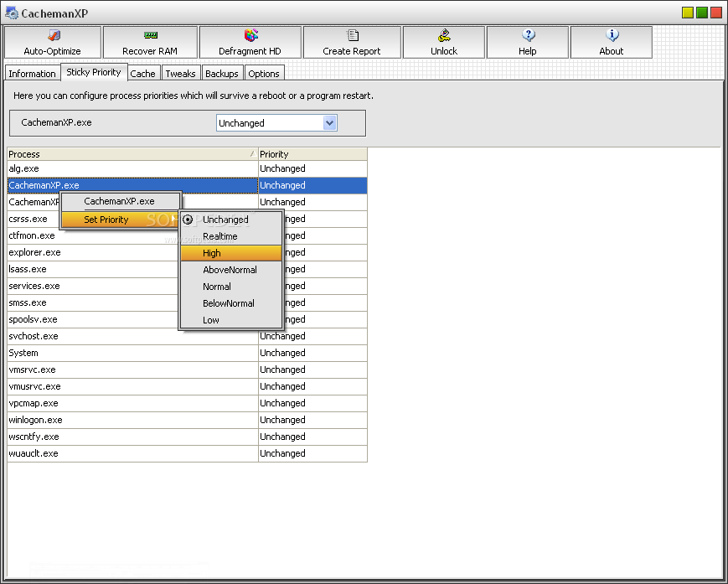The image size is (728, 584).
Task: Select the Unchanged radio option in submenu
Action: pyautogui.click(x=231, y=220)
